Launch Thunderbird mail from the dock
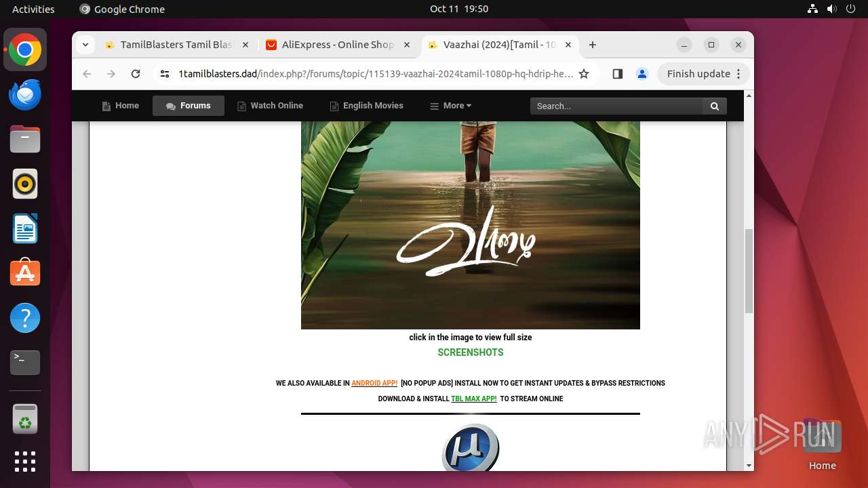The image size is (868, 488). 25,95
